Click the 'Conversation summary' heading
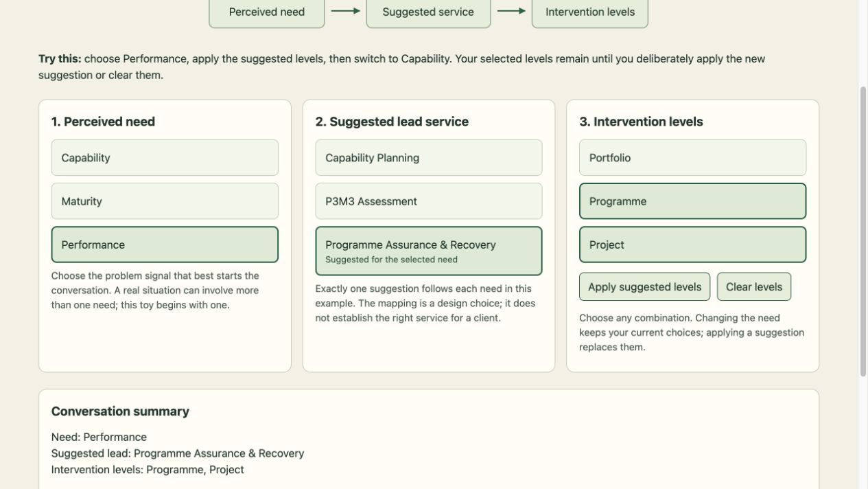 click(x=120, y=411)
